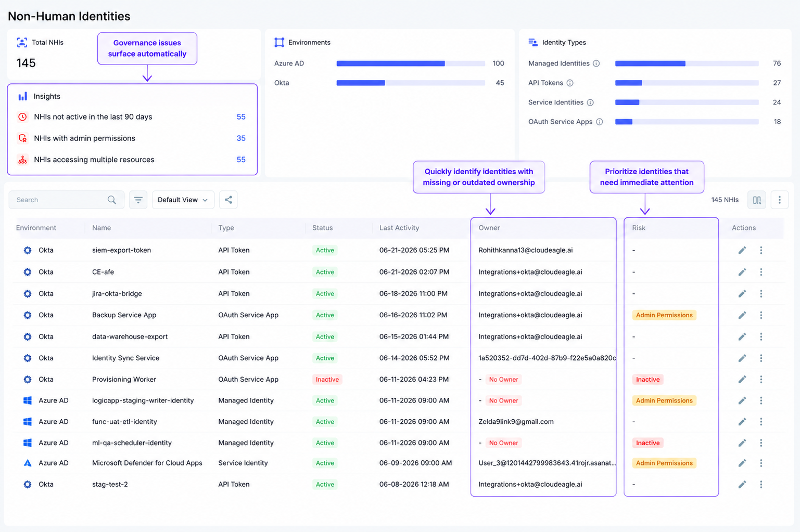Viewport: 800px width, 532px height.
Task: Open the column layout icon button
Action: 757,200
